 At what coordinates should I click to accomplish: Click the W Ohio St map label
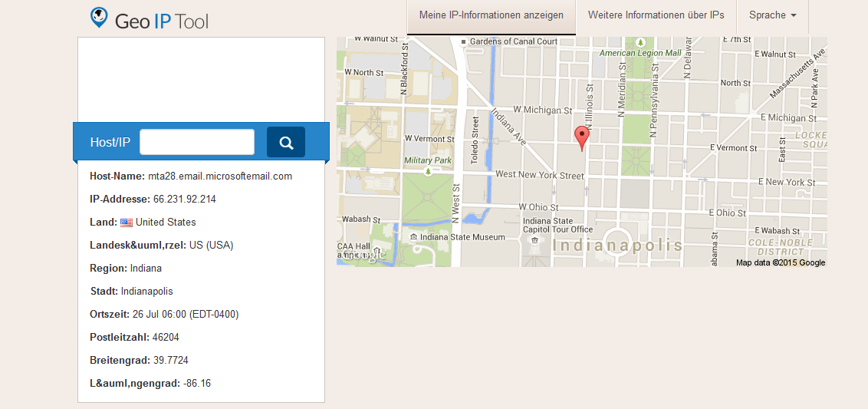tap(538, 206)
